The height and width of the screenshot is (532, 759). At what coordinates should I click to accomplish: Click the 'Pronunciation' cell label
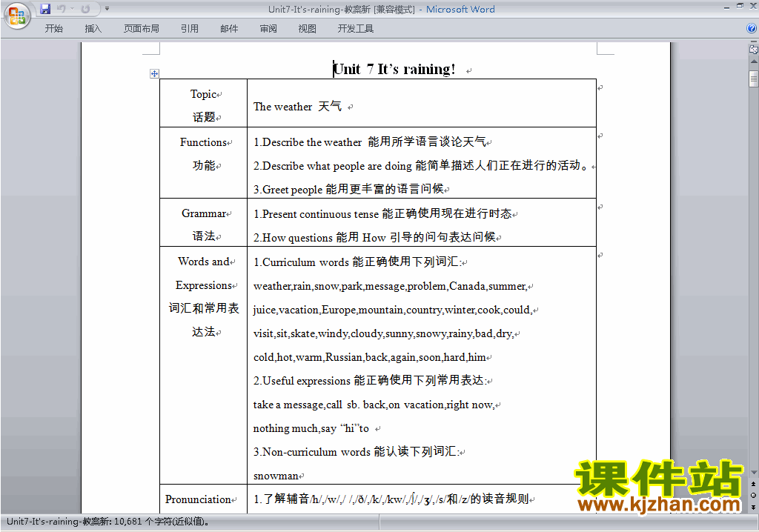point(198,499)
